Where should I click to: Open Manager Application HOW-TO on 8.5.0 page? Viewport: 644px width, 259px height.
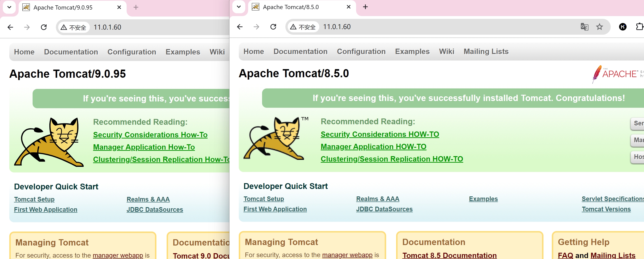tap(374, 147)
